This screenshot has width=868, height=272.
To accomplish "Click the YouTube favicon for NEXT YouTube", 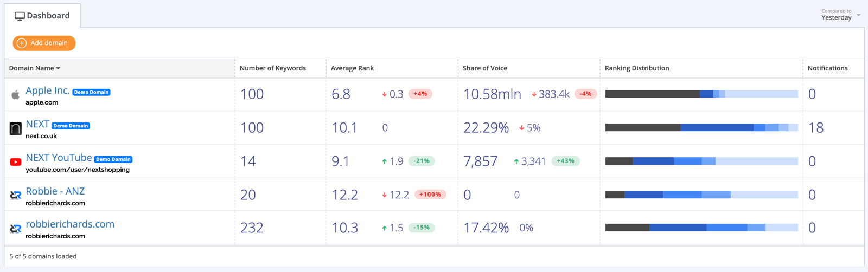I will [16, 162].
